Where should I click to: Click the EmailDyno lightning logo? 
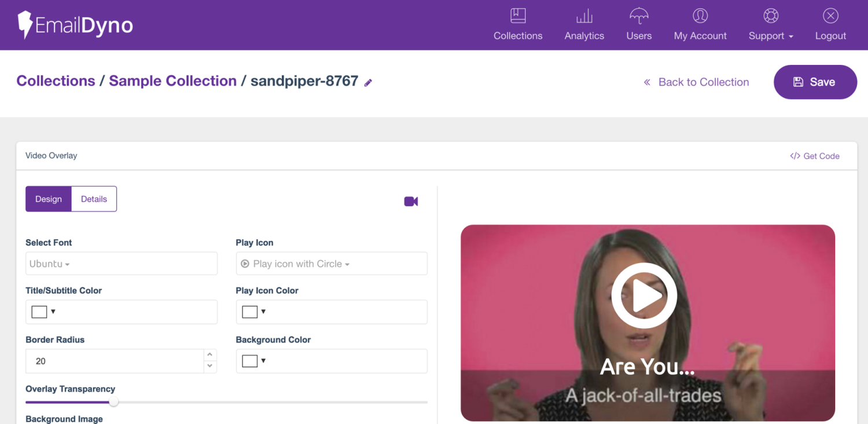tap(25, 25)
